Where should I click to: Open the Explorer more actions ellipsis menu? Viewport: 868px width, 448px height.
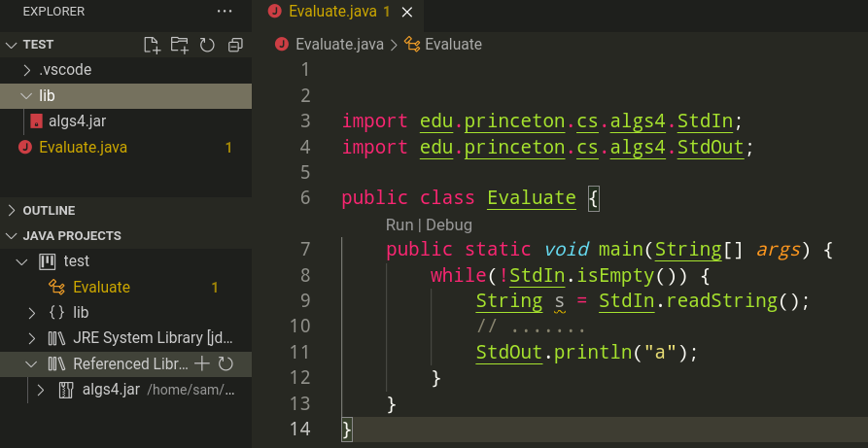(x=225, y=11)
